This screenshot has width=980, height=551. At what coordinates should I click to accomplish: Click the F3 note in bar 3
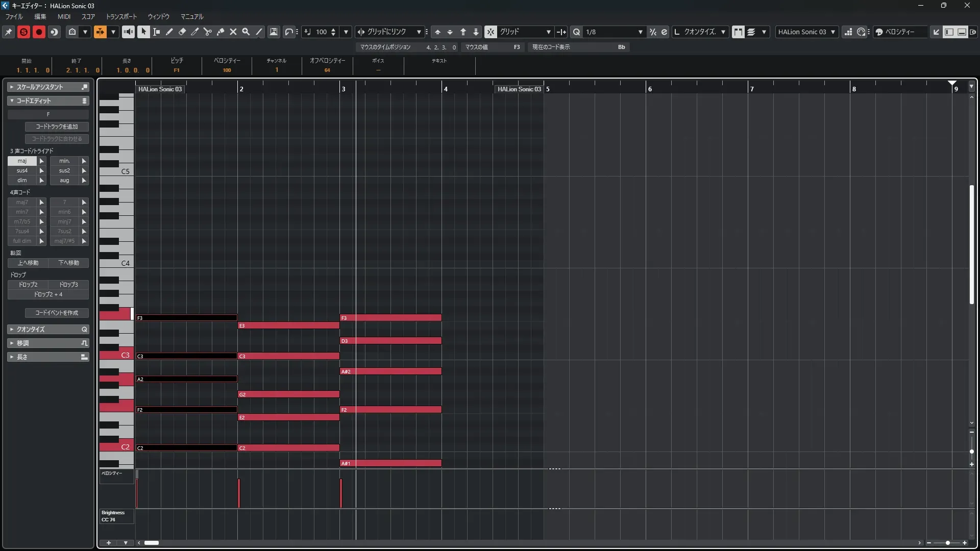pos(390,318)
